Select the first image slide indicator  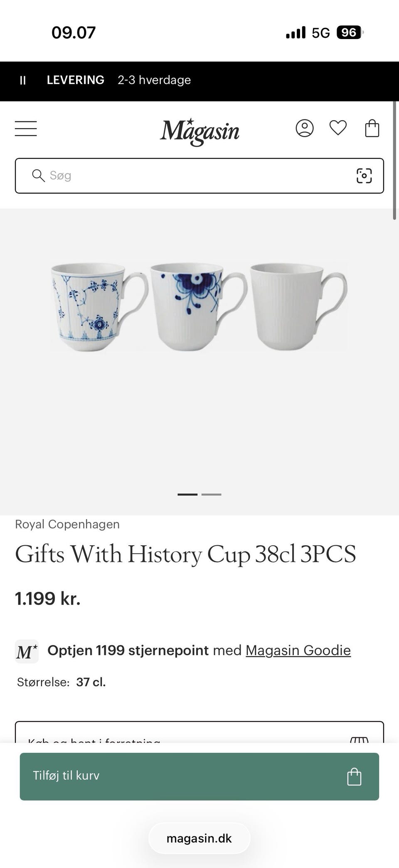[187, 495]
